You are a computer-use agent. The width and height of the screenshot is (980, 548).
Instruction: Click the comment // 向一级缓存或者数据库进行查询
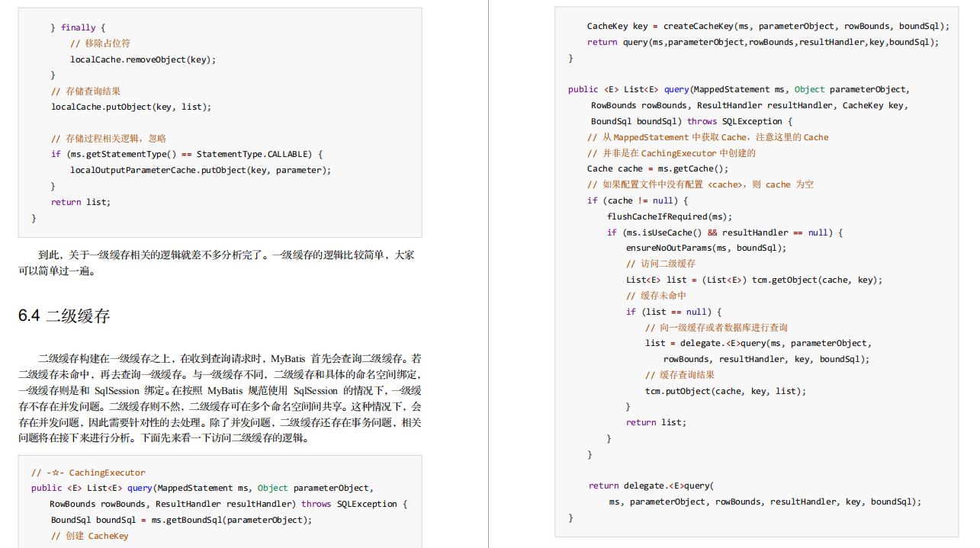click(x=716, y=328)
